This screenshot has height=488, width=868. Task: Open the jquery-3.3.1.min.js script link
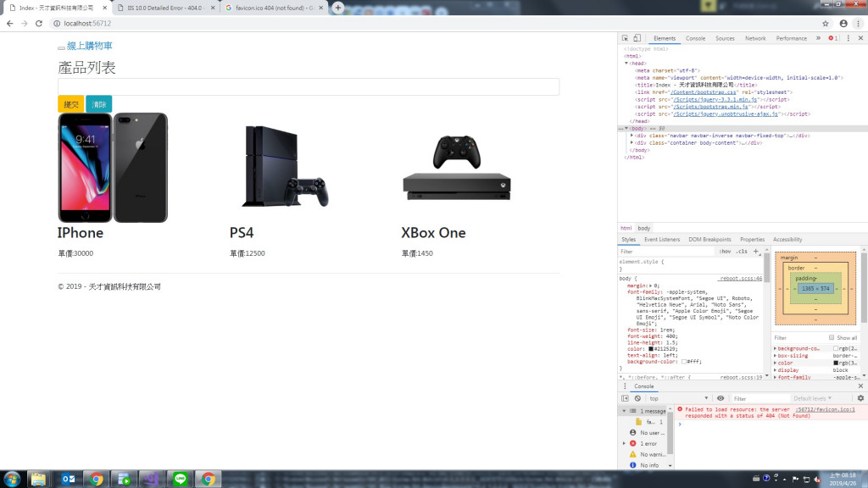tap(715, 100)
